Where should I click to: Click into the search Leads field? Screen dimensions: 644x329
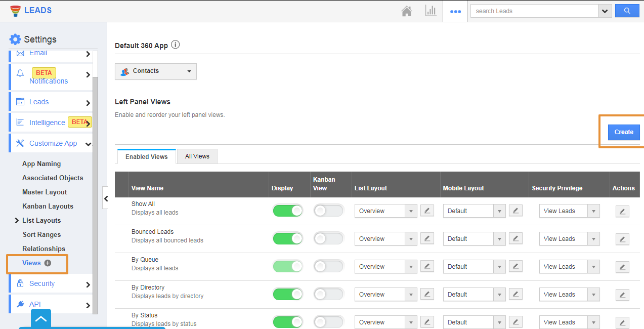pos(534,11)
